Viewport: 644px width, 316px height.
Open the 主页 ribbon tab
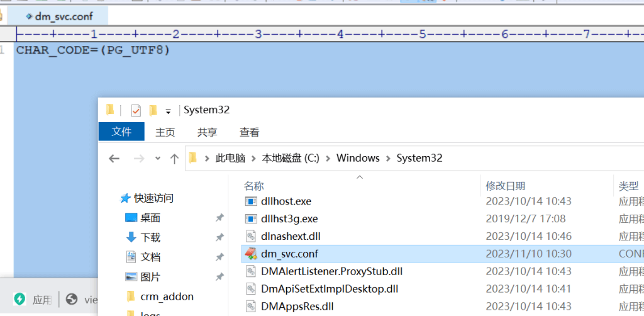[x=165, y=132]
